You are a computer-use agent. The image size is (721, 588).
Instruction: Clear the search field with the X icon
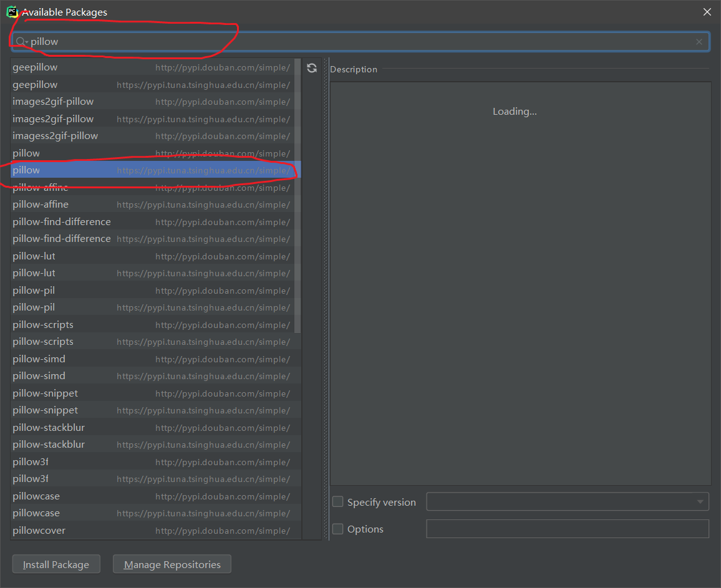click(x=699, y=42)
